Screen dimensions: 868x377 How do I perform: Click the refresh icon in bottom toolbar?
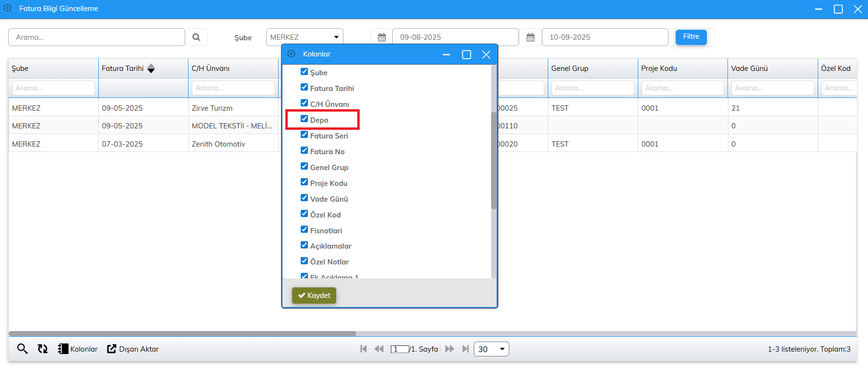pos(43,349)
